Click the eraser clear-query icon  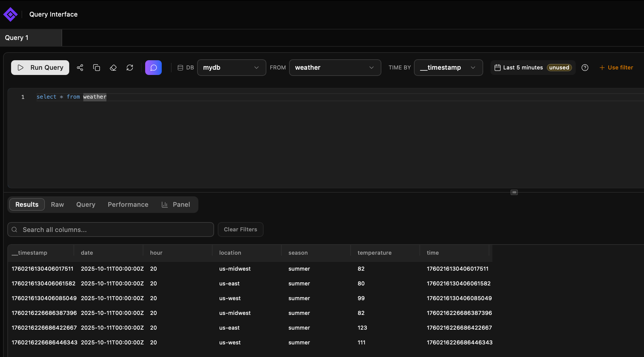click(x=113, y=68)
